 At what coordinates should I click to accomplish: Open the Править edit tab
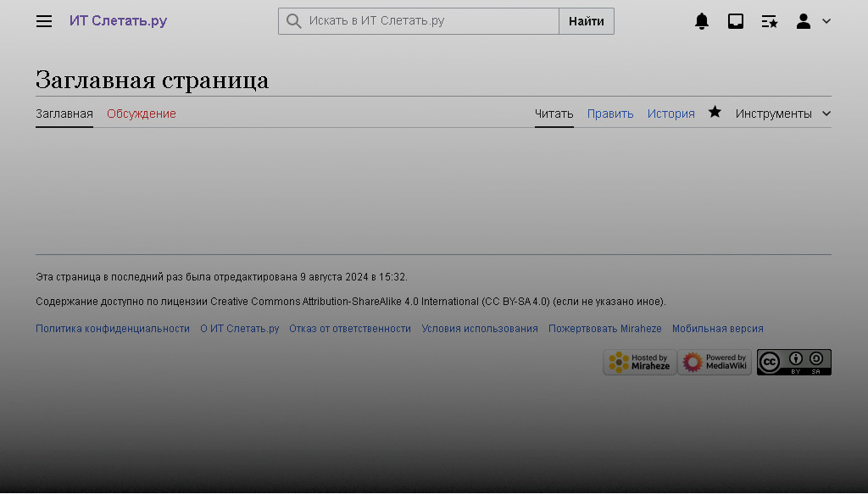(610, 114)
